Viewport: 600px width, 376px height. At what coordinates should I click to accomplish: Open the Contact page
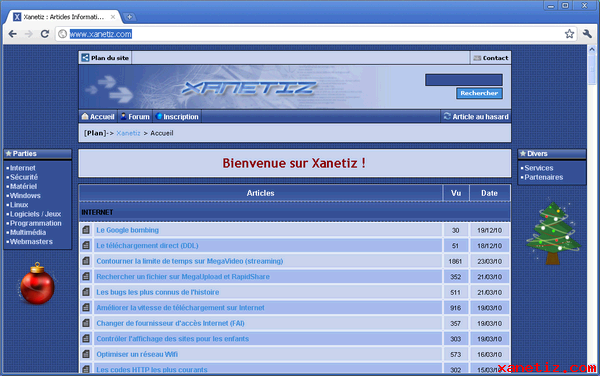(x=491, y=58)
